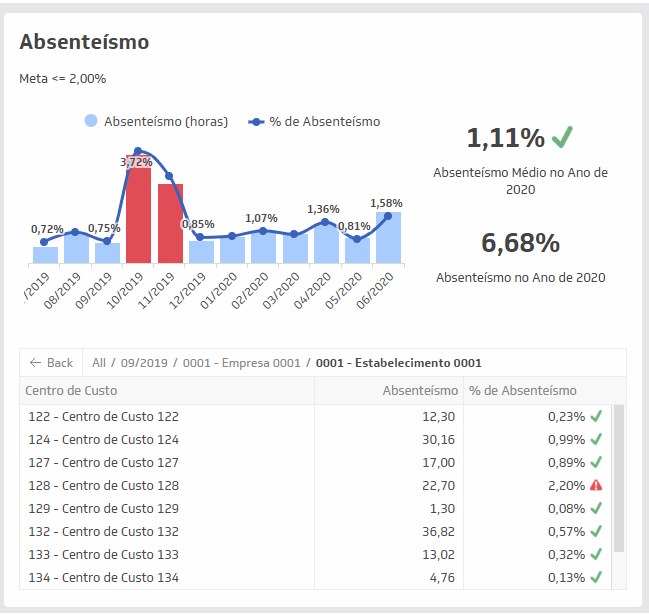This screenshot has width=649, height=614.
Task: Click the Back arrow icon in breadcrumb
Action: pyautogui.click(x=36, y=363)
